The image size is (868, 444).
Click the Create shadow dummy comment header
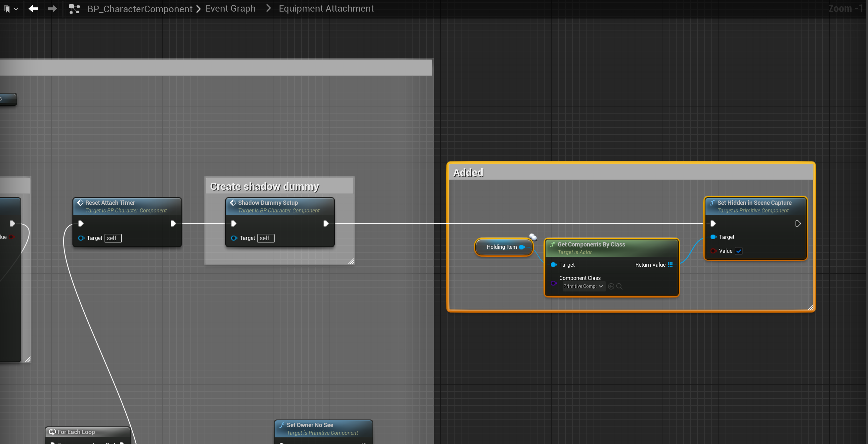(265, 186)
